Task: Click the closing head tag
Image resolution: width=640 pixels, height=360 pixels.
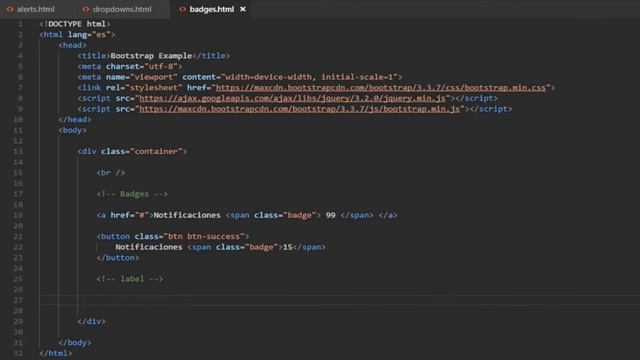Action: coord(75,120)
